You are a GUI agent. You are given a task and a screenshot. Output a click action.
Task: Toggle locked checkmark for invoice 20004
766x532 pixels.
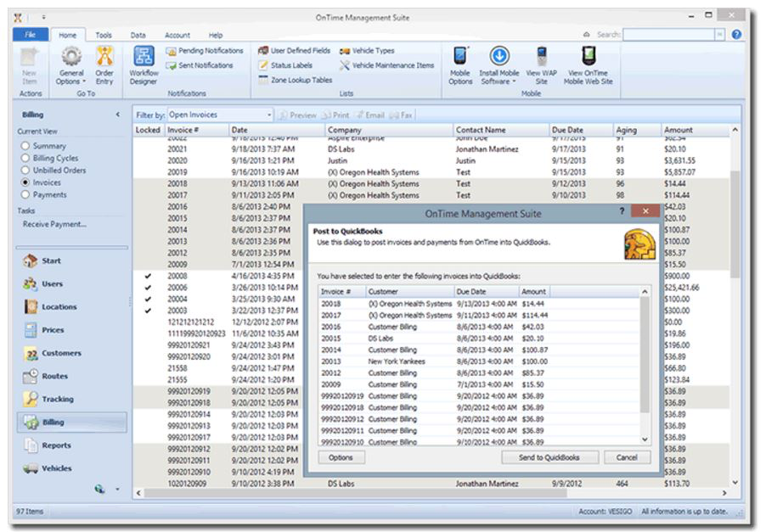(148, 300)
